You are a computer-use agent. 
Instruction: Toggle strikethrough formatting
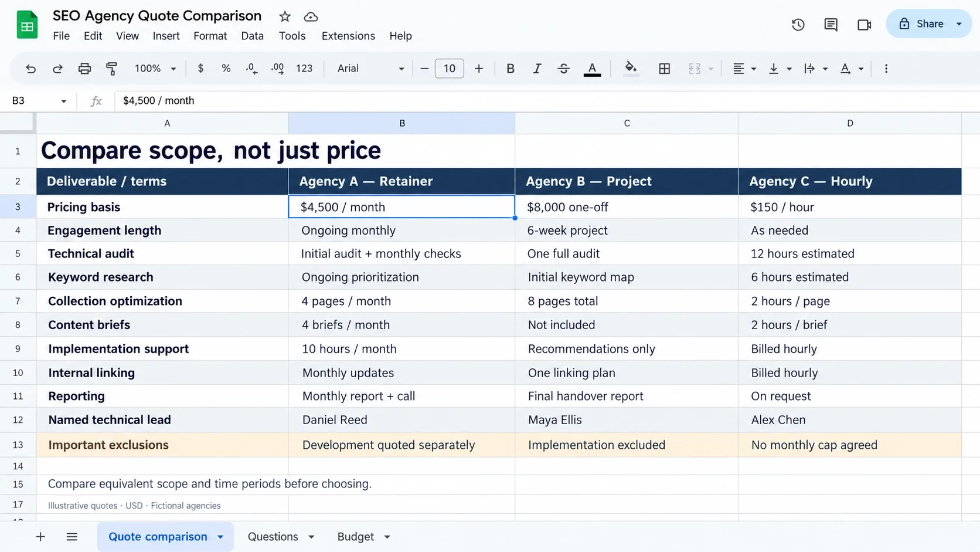(x=564, y=69)
